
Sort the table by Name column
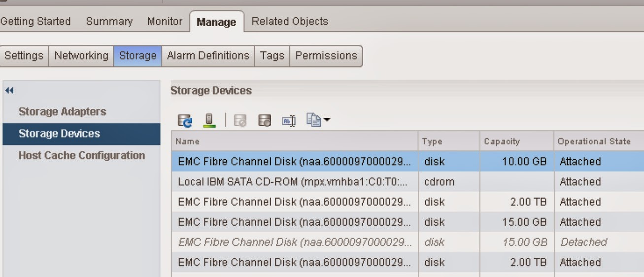click(295, 141)
